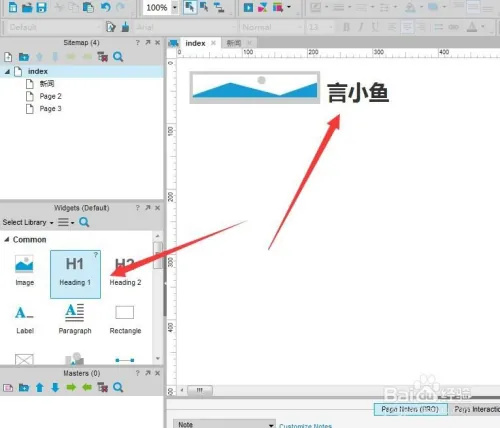
Task: Select the intersected selection mode tool
Action: pos(190,7)
